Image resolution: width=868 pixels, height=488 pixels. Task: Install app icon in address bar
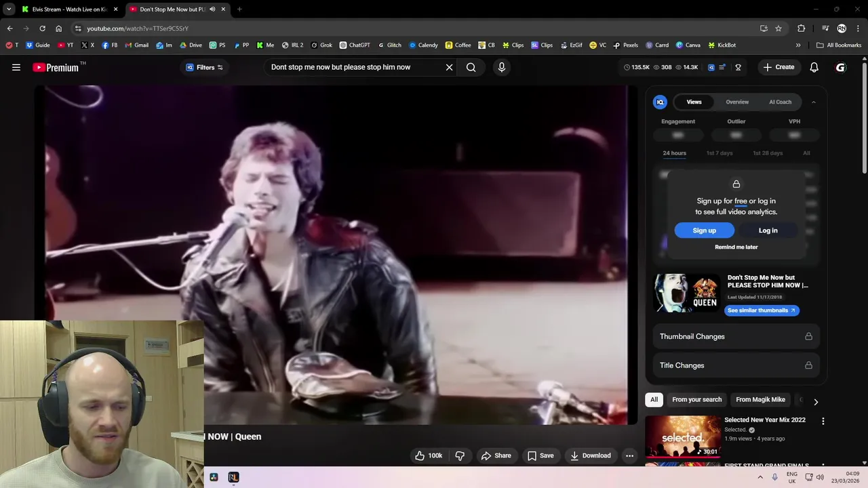[x=764, y=28]
